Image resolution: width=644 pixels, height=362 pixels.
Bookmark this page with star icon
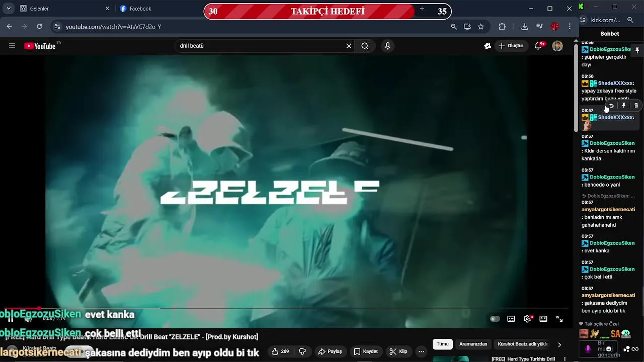pyautogui.click(x=481, y=26)
